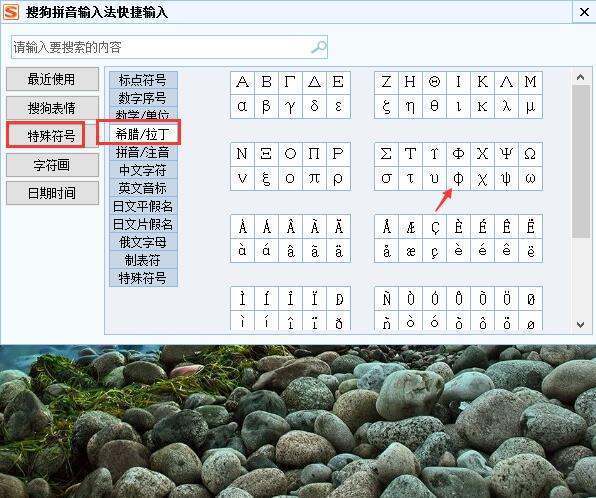The width and height of the screenshot is (596, 498).
Task: Insert lowercase à symbol
Action: [x=243, y=251]
